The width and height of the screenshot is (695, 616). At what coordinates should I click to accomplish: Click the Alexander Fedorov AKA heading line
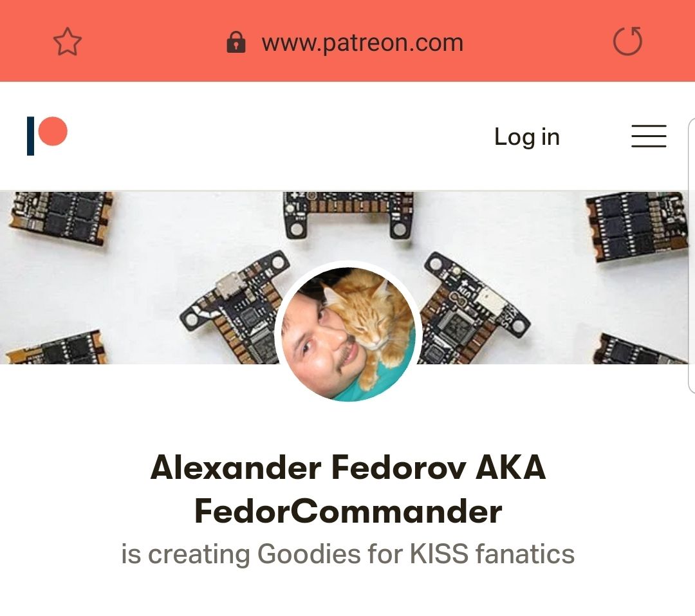point(348,467)
